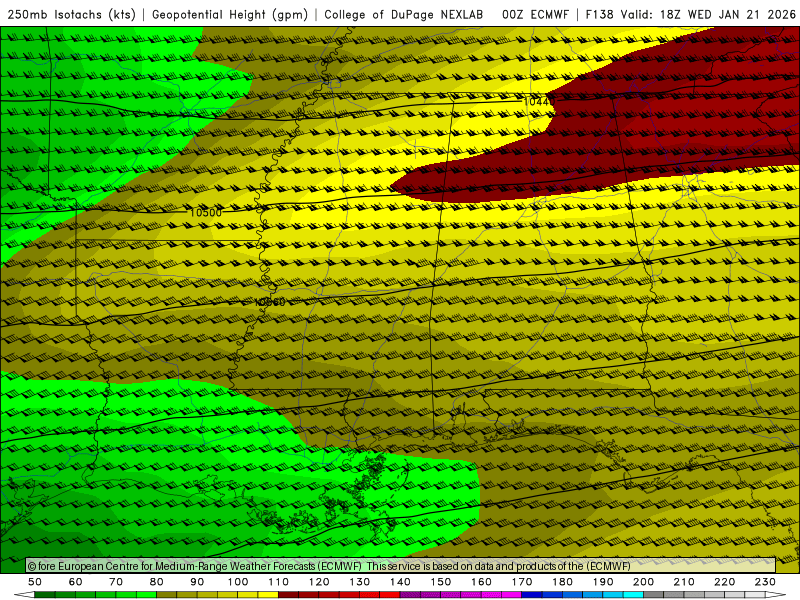The image size is (800, 600).
Task: Click the '120' color scale label
Action: coord(319,582)
